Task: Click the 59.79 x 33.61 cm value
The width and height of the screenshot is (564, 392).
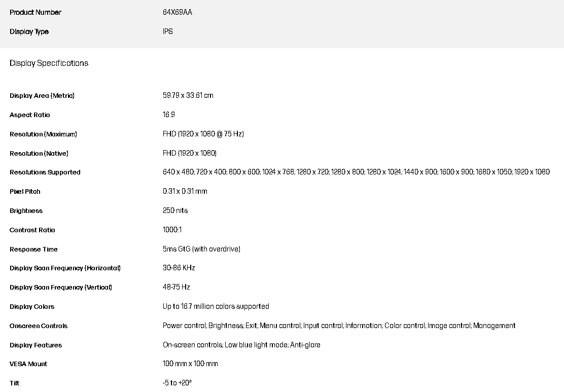Action: (x=188, y=95)
